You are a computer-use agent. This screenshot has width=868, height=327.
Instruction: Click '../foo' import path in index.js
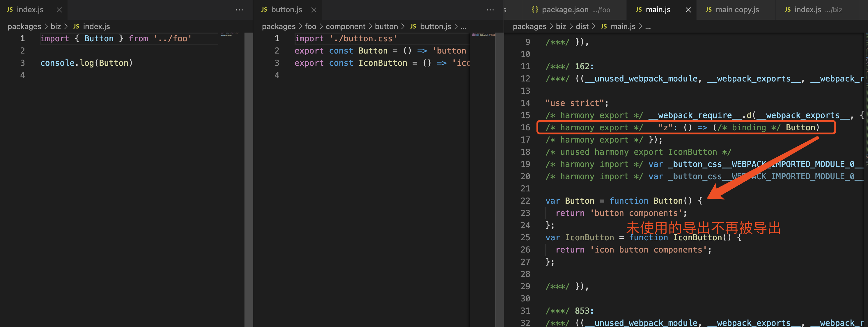[x=173, y=38]
